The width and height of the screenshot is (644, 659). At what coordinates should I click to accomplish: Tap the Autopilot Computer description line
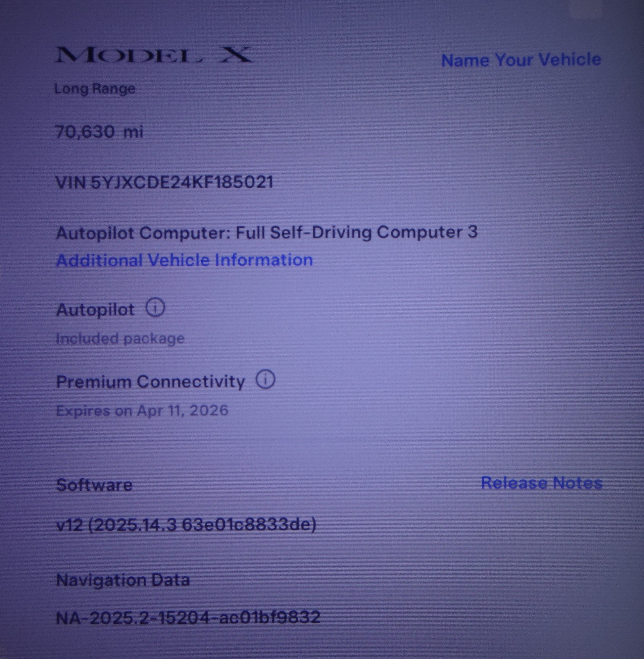[x=266, y=233]
